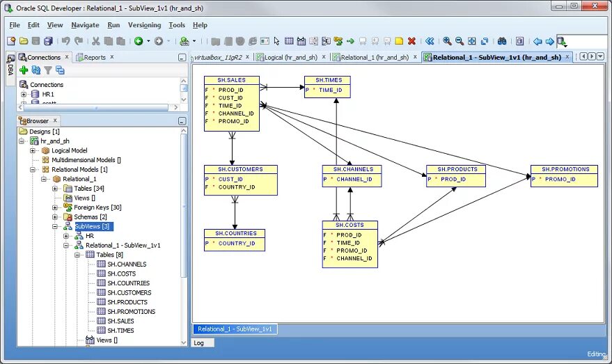612x364 pixels.
Task: Click the Save All toolbar icon
Action: coord(48,41)
